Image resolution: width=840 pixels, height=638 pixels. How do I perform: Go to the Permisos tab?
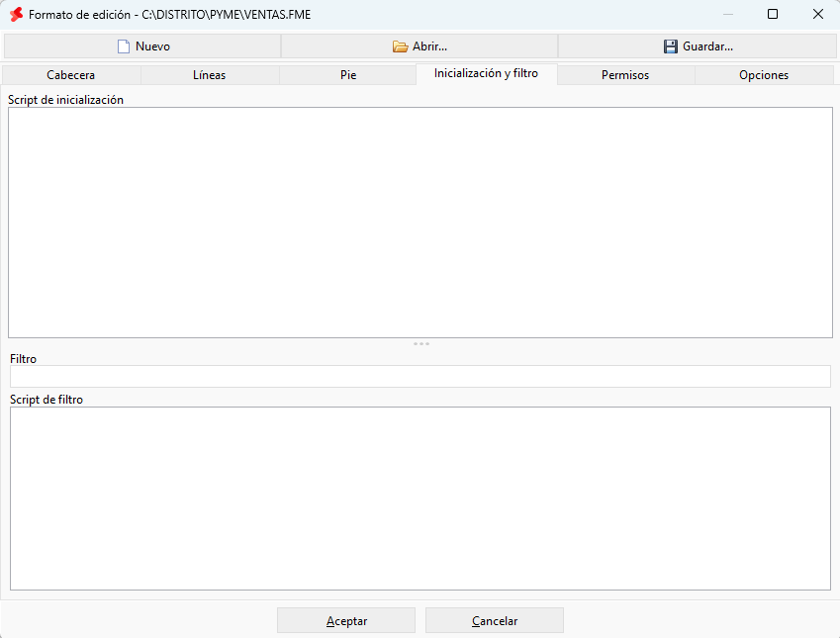pos(625,75)
